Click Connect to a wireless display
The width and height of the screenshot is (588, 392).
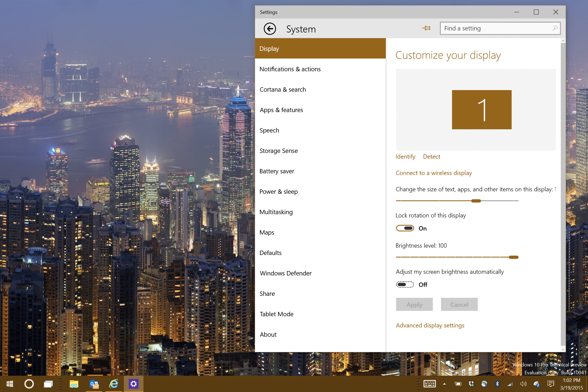click(434, 173)
